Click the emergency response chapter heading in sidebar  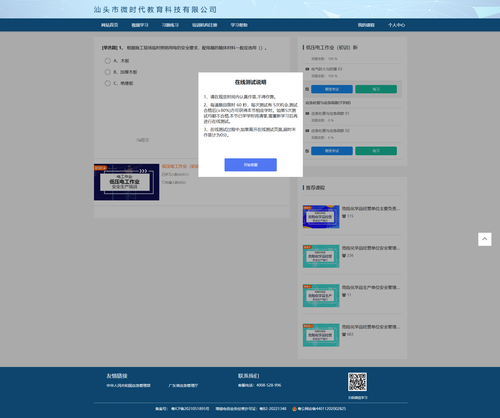[328, 103]
